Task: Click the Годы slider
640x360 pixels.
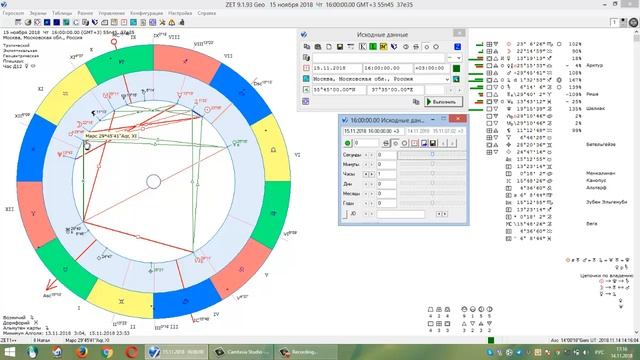Action: tap(432, 203)
